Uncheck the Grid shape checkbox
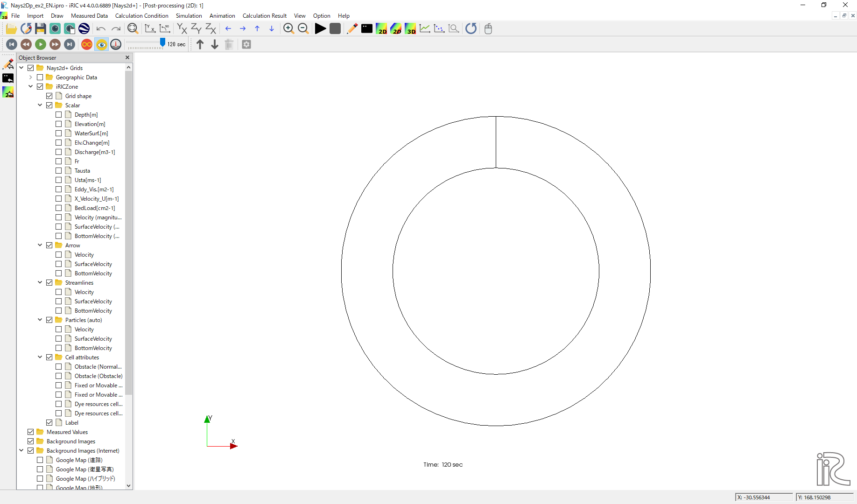 (49, 96)
